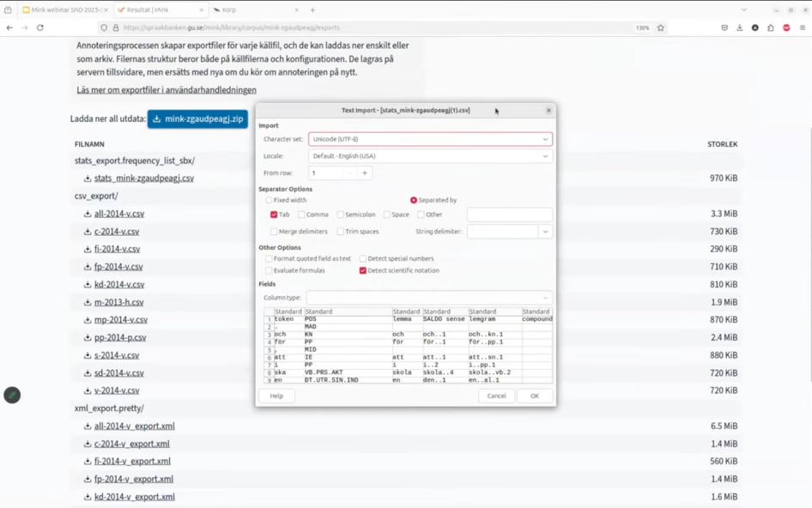
Task: Uncheck the Tab separator checkbox
Action: pyautogui.click(x=274, y=215)
